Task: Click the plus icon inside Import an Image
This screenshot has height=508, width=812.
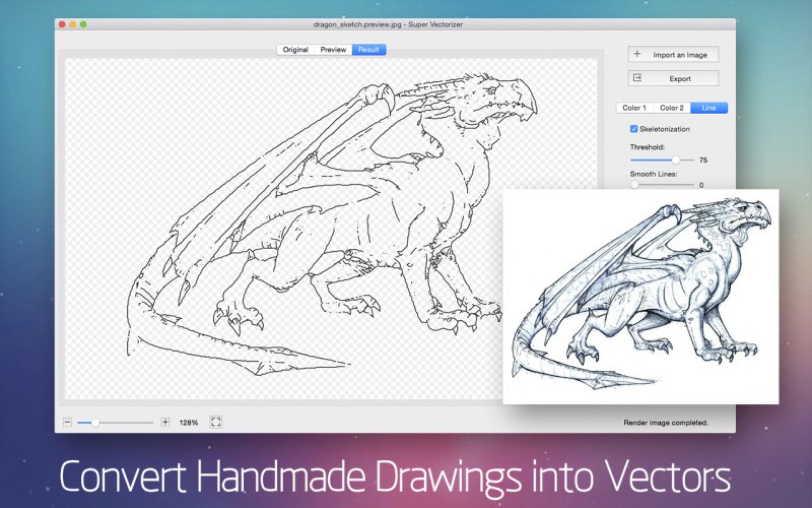Action: pyautogui.click(x=637, y=54)
